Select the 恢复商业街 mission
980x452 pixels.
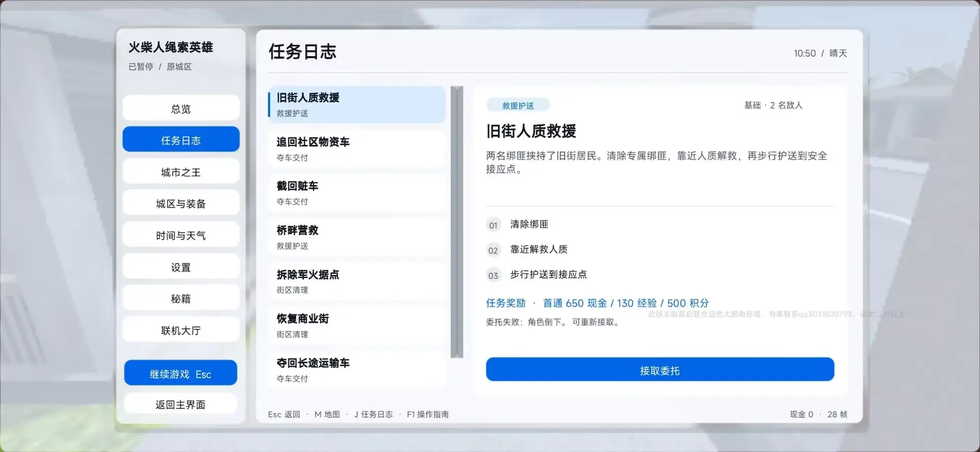tap(357, 325)
